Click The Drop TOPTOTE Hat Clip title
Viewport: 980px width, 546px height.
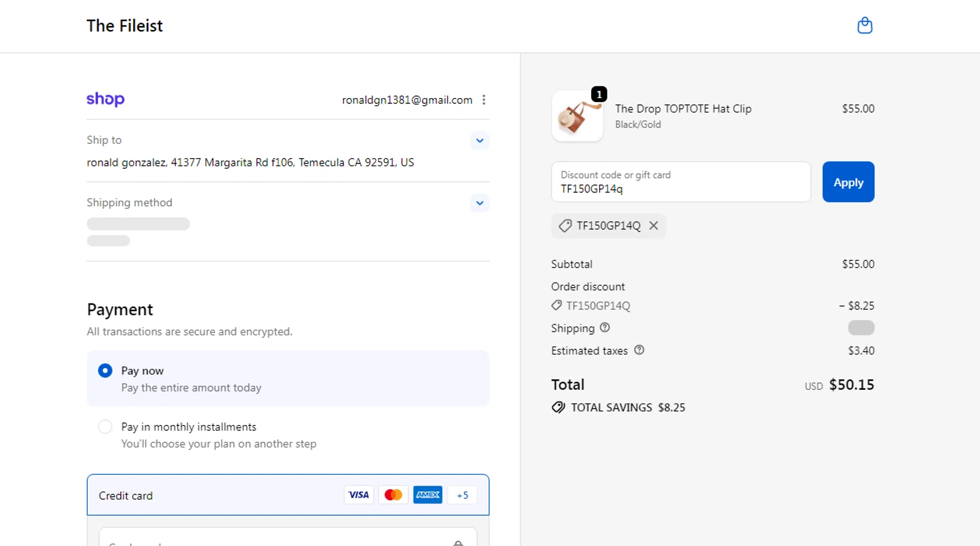683,109
